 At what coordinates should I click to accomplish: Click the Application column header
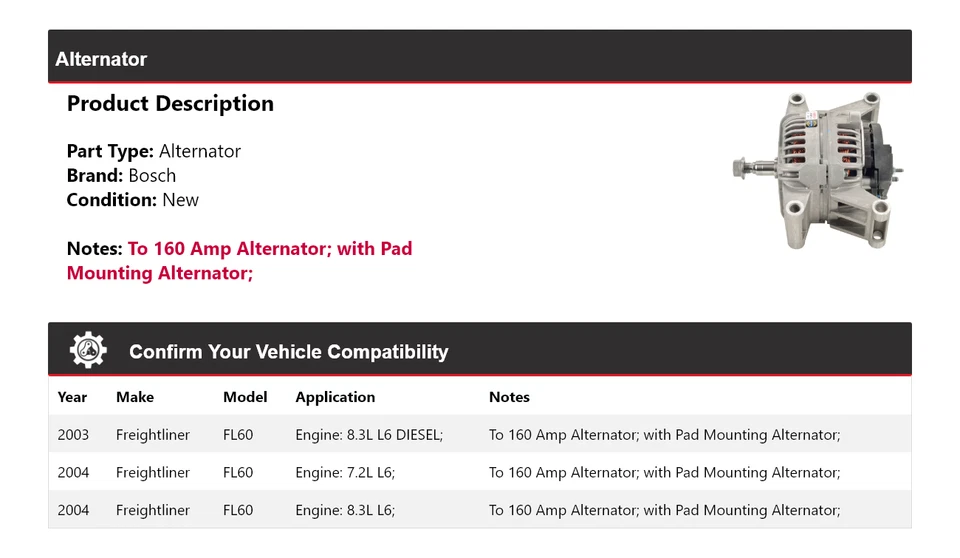click(x=335, y=397)
